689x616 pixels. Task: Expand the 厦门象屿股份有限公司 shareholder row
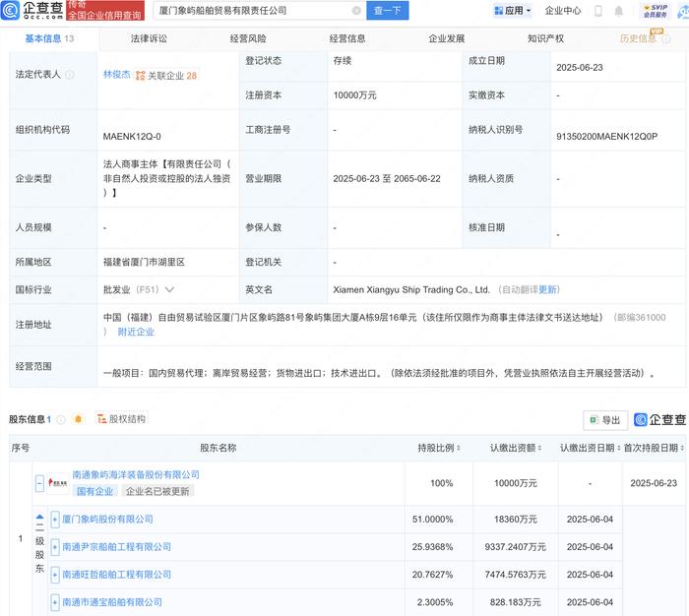click(x=55, y=520)
